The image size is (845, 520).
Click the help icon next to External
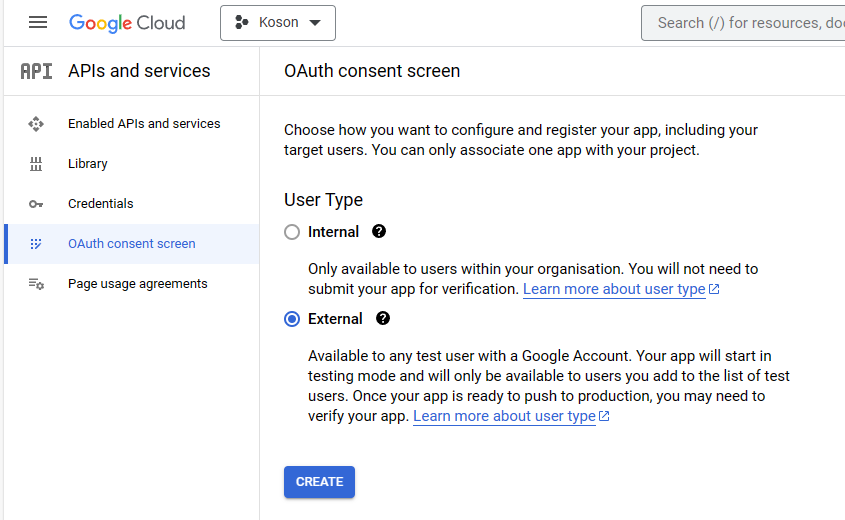[383, 318]
